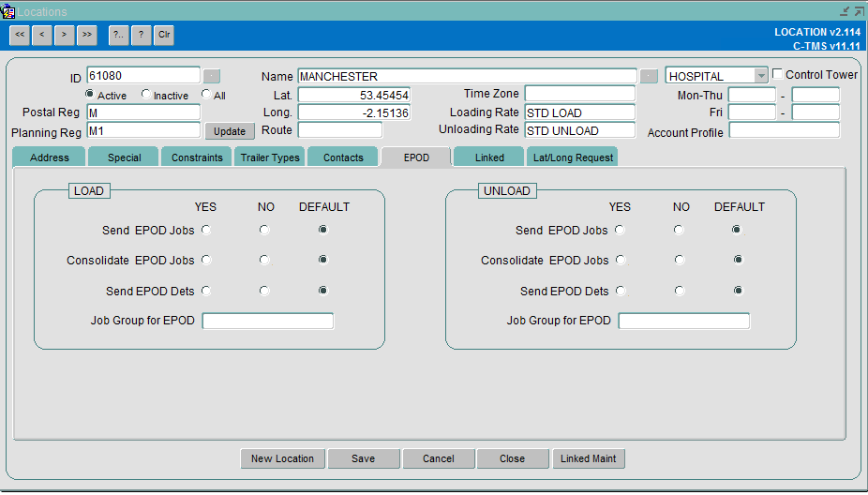868x495 pixels.
Task: Set UNLOAD Send EPOD Dets to NO
Action: (680, 291)
